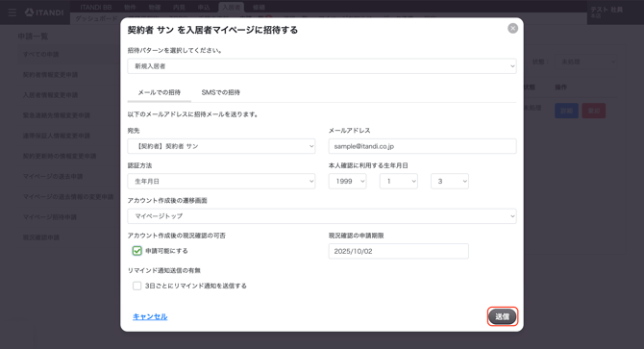Viewport: 644px width, 349px height.
Task: Select 連帯保証人情報変更申請 in the sidebar
Action: pos(57,136)
